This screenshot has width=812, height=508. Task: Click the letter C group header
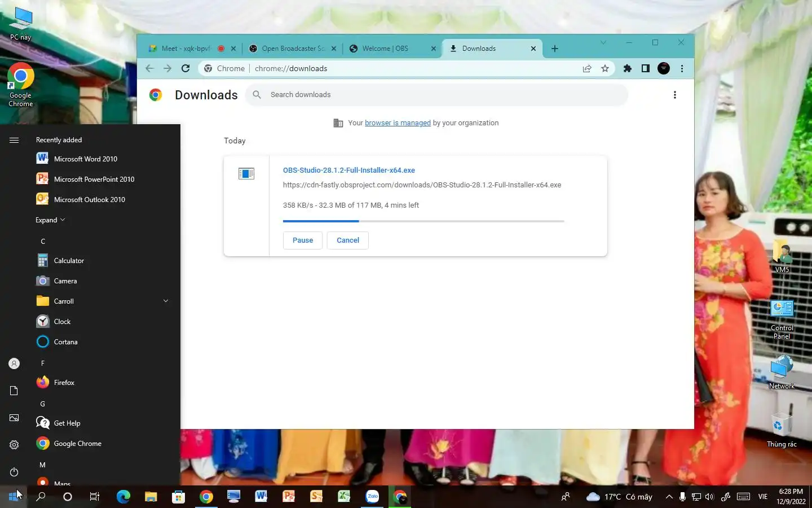pyautogui.click(x=43, y=242)
